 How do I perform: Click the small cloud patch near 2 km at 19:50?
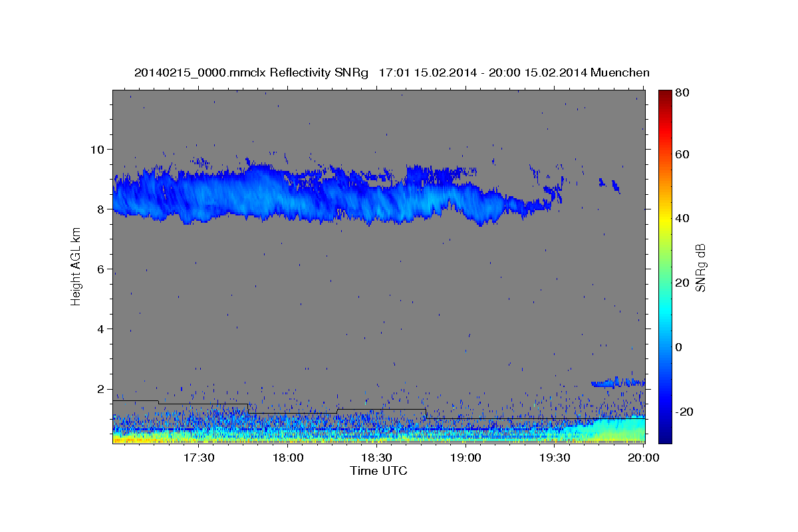pos(618,382)
